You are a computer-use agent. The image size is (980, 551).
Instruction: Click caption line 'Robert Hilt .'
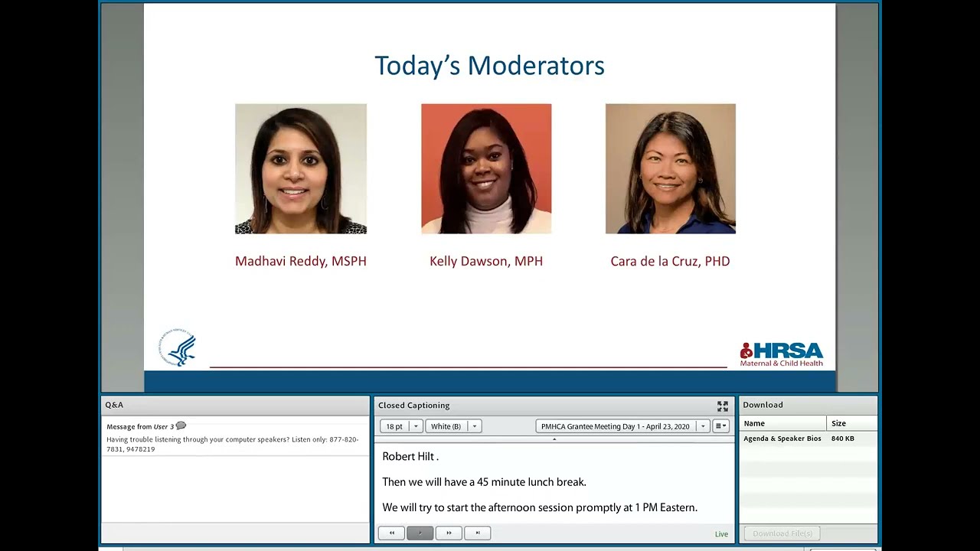pos(410,457)
